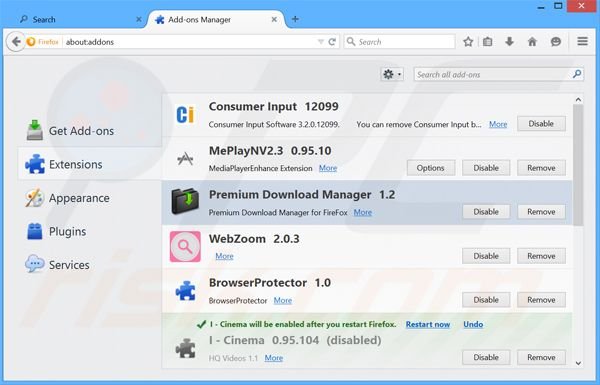
Task: Click the Plugins brick icon
Action: click(35, 231)
